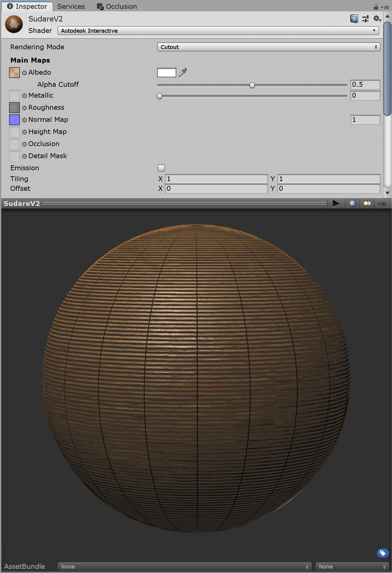Open the material settings gear menu
392x573 pixels.
tap(377, 18)
